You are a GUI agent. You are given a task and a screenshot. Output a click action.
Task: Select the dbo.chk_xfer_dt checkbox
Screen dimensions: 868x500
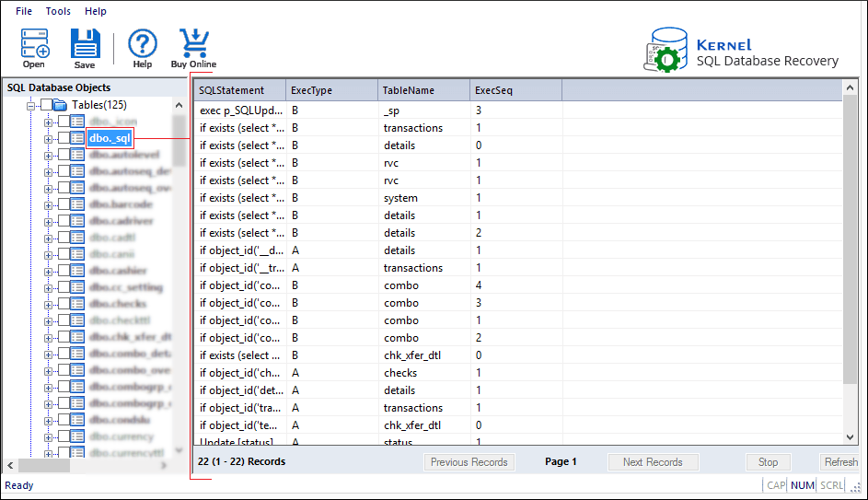coord(64,337)
